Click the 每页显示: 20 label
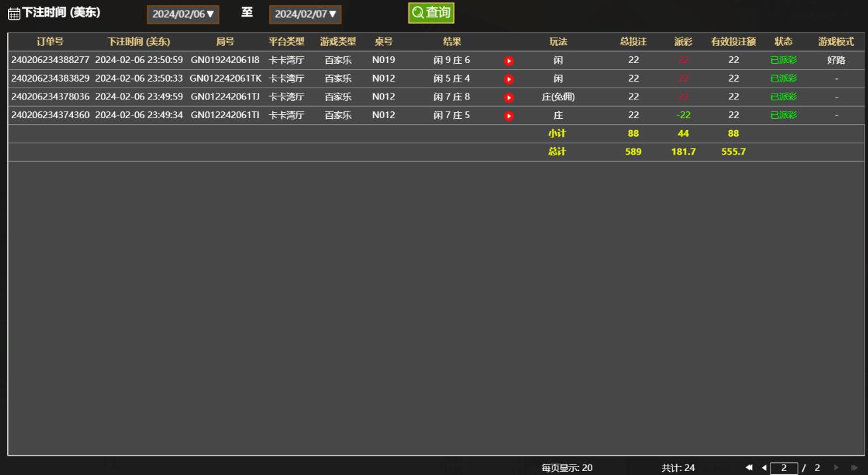The height and width of the screenshot is (475, 868). coord(567,468)
